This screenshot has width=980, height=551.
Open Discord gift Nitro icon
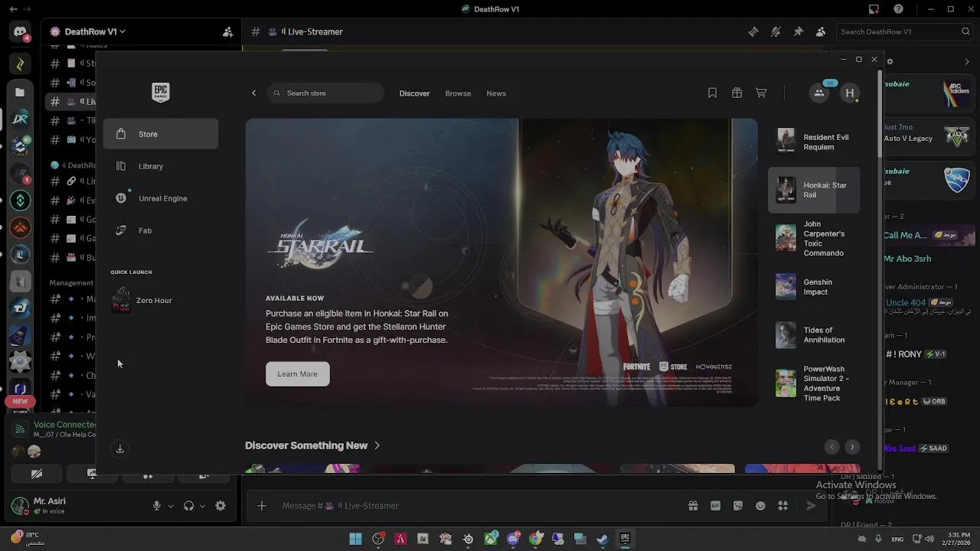693,506
